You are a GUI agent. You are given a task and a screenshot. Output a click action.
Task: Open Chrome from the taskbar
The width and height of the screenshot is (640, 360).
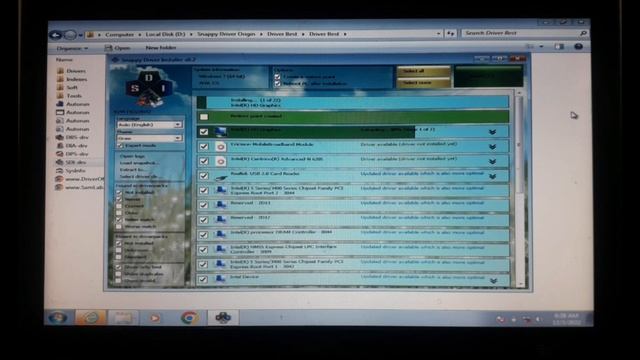[189, 318]
